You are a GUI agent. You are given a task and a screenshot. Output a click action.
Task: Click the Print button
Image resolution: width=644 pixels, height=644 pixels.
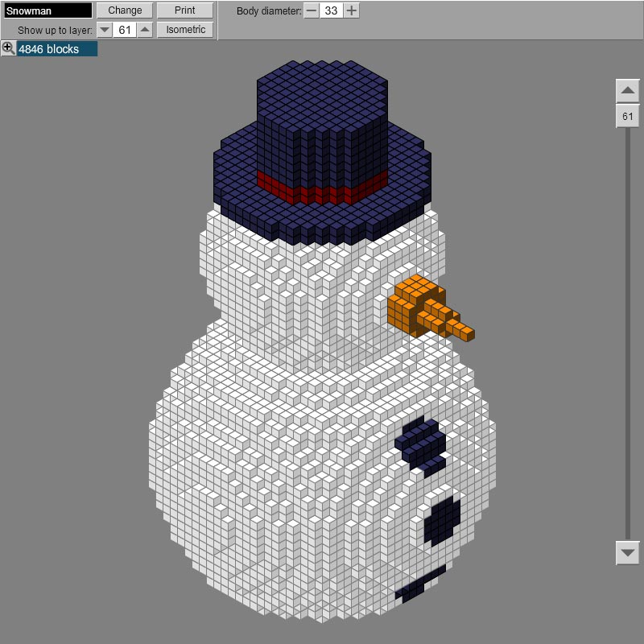(185, 10)
